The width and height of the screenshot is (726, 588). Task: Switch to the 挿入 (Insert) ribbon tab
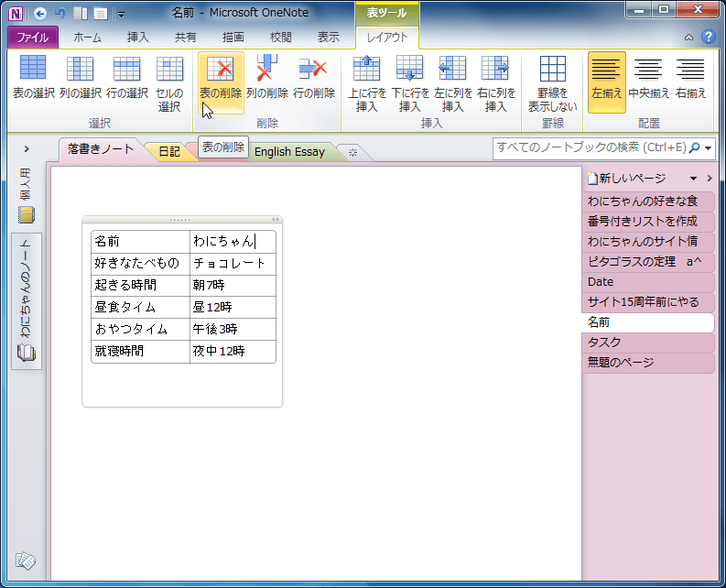137,38
